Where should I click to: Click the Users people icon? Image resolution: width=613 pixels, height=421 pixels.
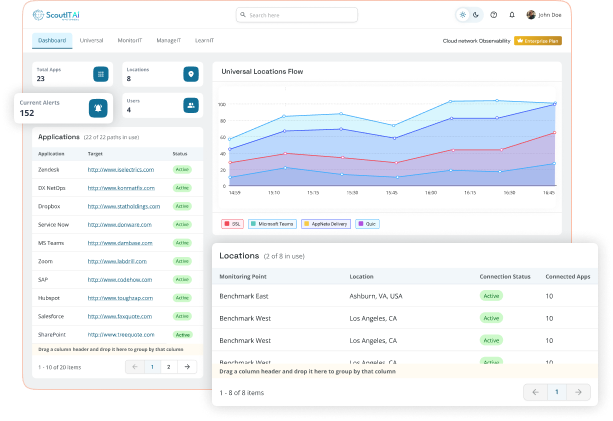(191, 104)
